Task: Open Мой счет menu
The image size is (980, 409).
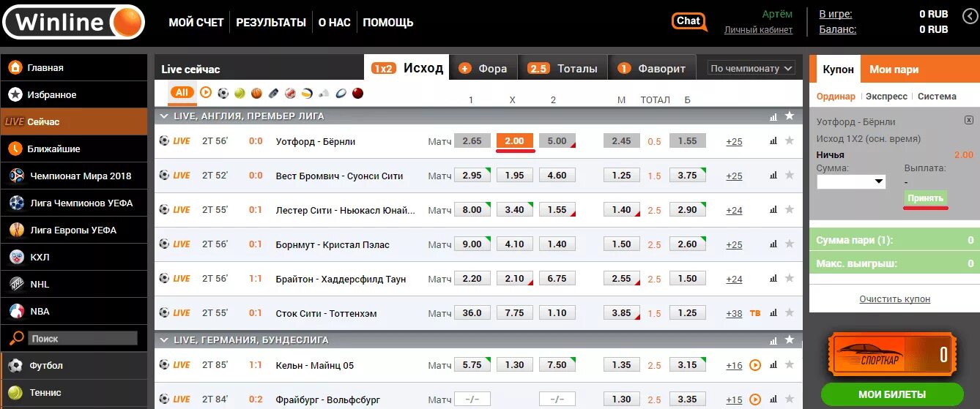Action: [x=196, y=23]
